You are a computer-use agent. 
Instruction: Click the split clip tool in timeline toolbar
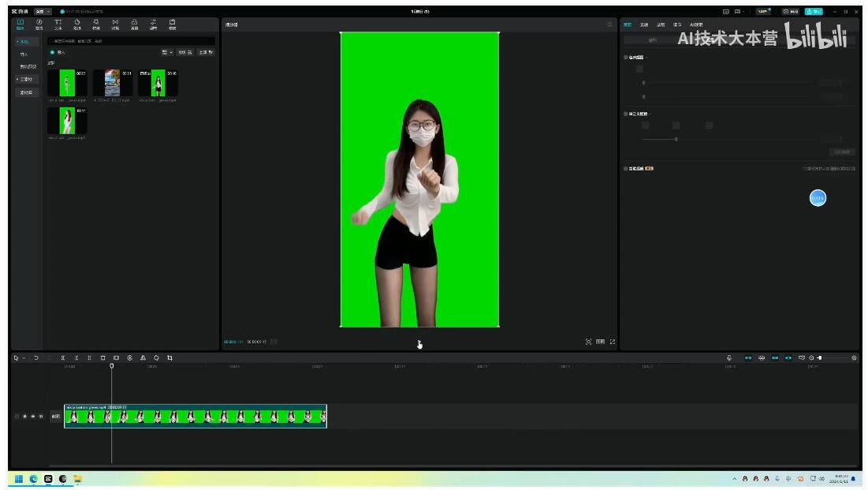[63, 358]
